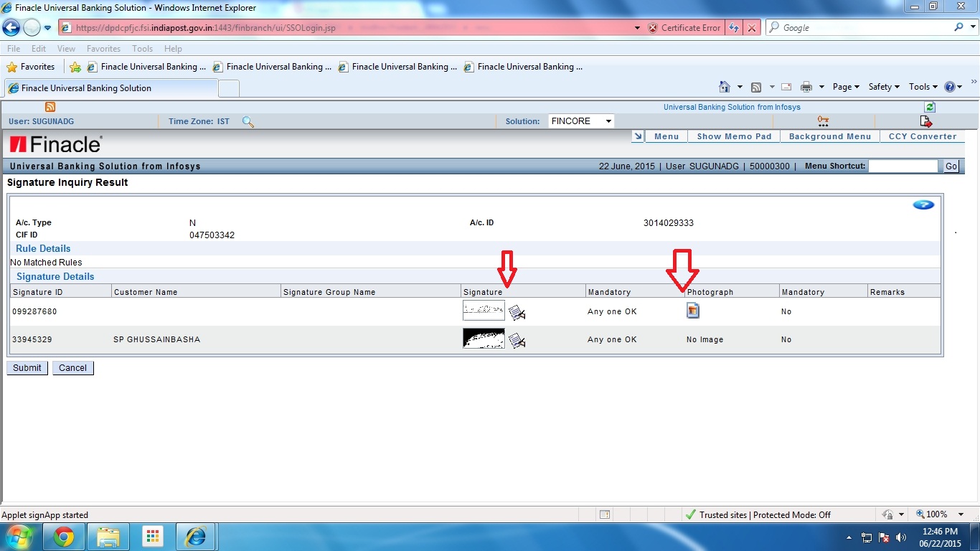The width and height of the screenshot is (980, 551).
Task: Click the search magnifier icon in Google box
Action: click(959, 27)
